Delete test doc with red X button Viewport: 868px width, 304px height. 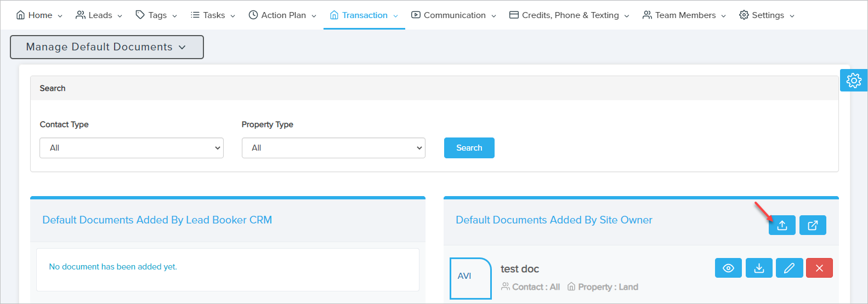pyautogui.click(x=819, y=268)
